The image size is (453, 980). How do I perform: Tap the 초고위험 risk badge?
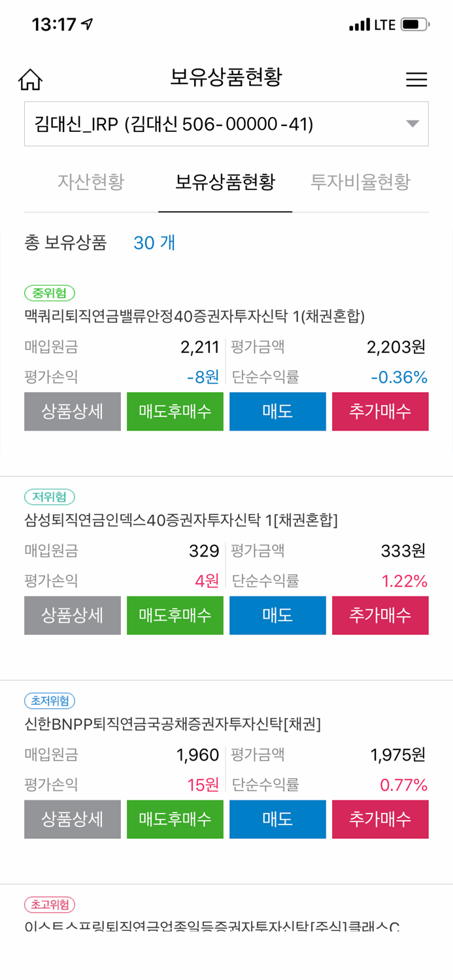point(47,905)
